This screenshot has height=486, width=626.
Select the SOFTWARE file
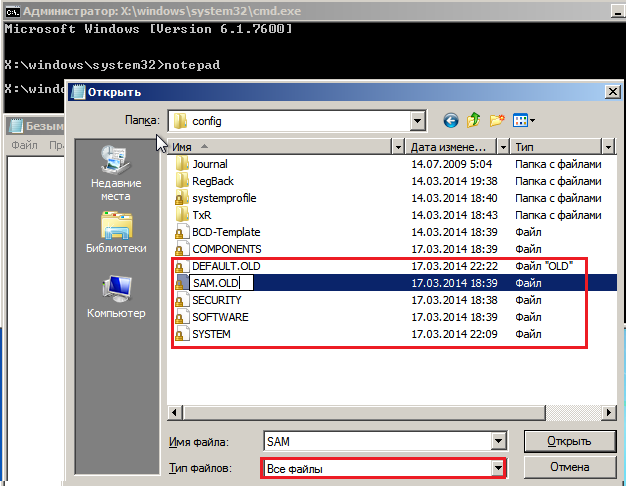[x=220, y=317]
